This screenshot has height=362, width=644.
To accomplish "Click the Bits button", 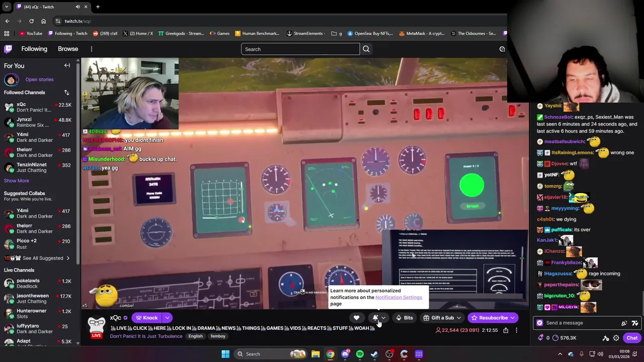I will pos(405,318).
